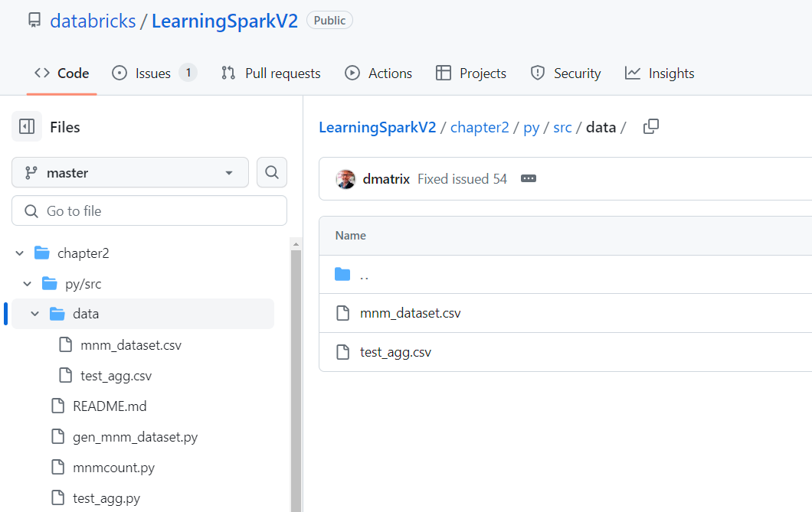The width and height of the screenshot is (812, 512).
Task: Click the repository icon beside databricks
Action: [34, 21]
